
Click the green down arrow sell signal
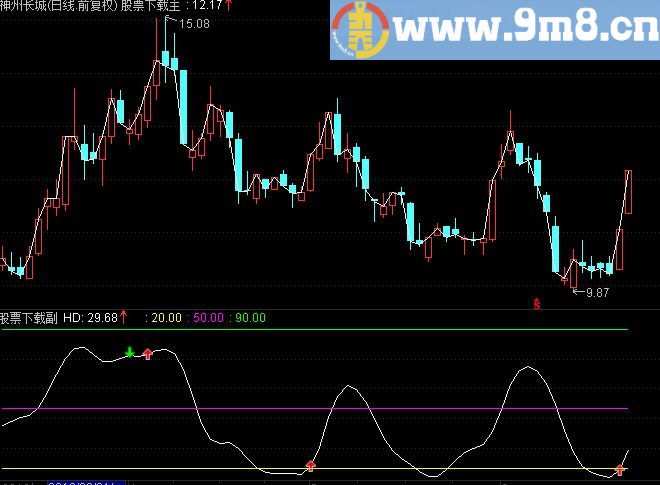130,352
